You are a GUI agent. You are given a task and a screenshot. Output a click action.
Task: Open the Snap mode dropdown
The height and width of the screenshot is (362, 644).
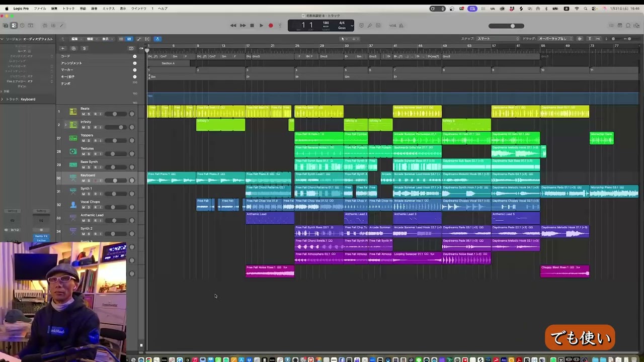pyautogui.click(x=498, y=39)
